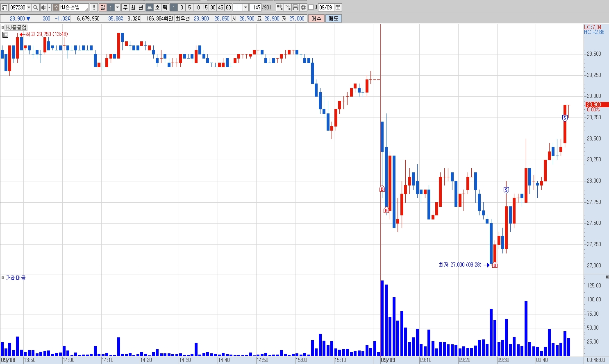The height and width of the screenshot is (364, 609).
Task: Expand the period value dropdown after 60
Action: coord(245,7)
